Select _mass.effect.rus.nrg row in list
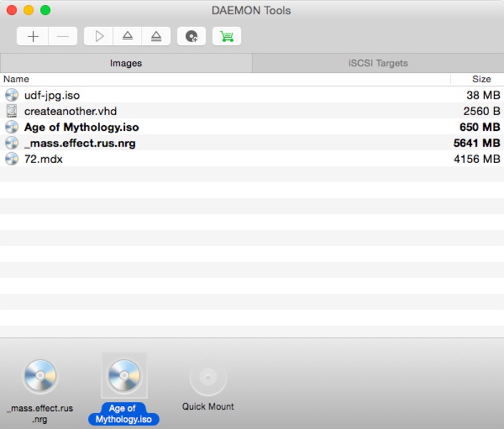 click(79, 143)
